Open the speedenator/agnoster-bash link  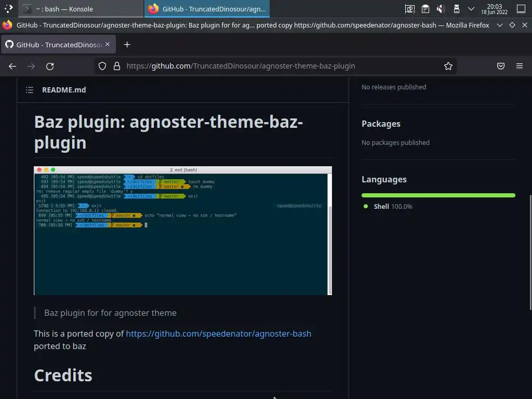click(x=219, y=334)
